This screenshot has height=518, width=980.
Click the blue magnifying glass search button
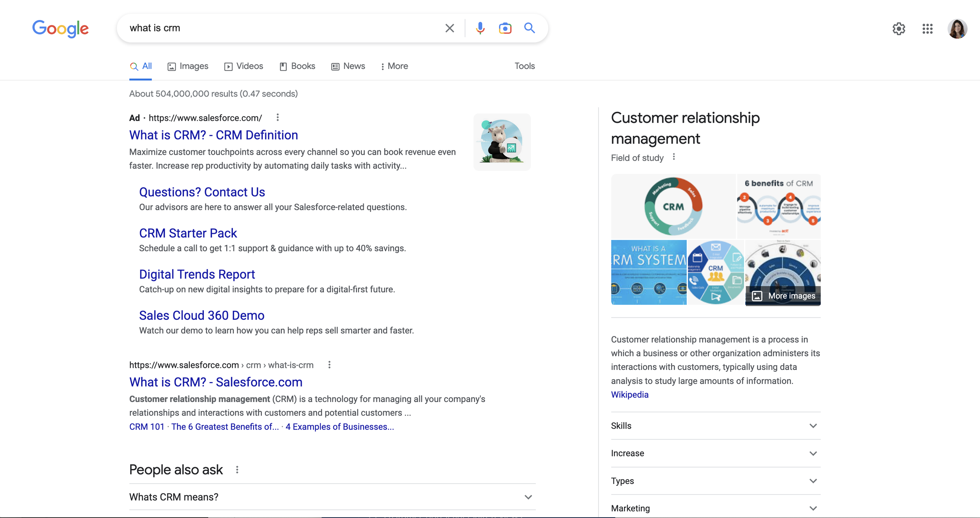tap(529, 28)
